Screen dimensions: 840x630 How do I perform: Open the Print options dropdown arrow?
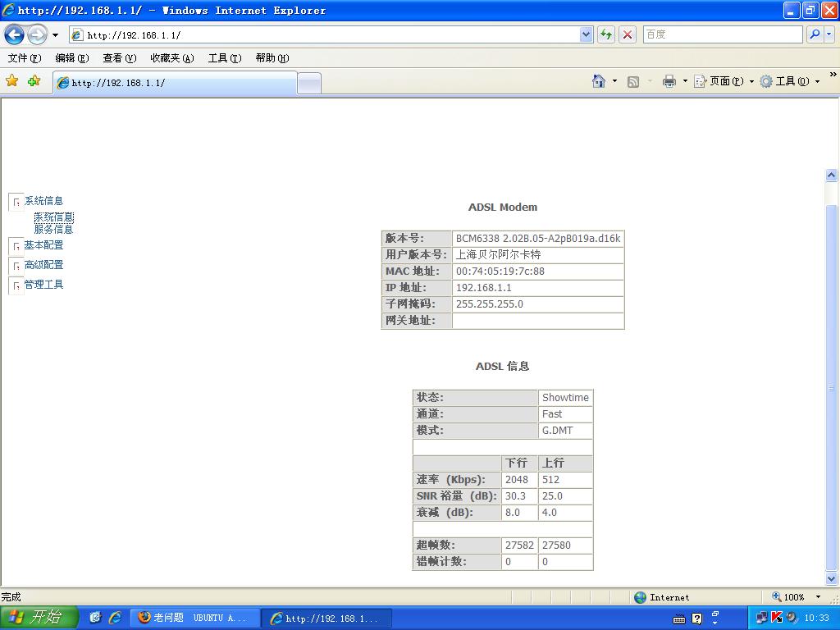tap(685, 81)
